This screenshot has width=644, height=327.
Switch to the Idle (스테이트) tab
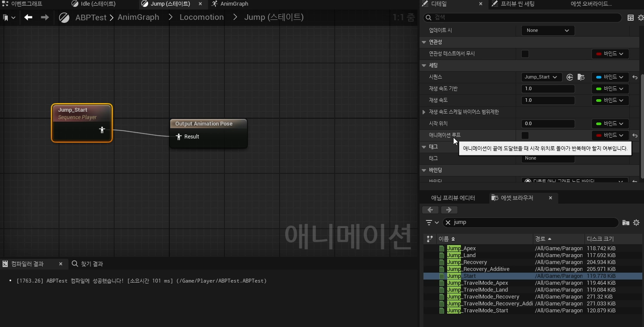tap(98, 4)
